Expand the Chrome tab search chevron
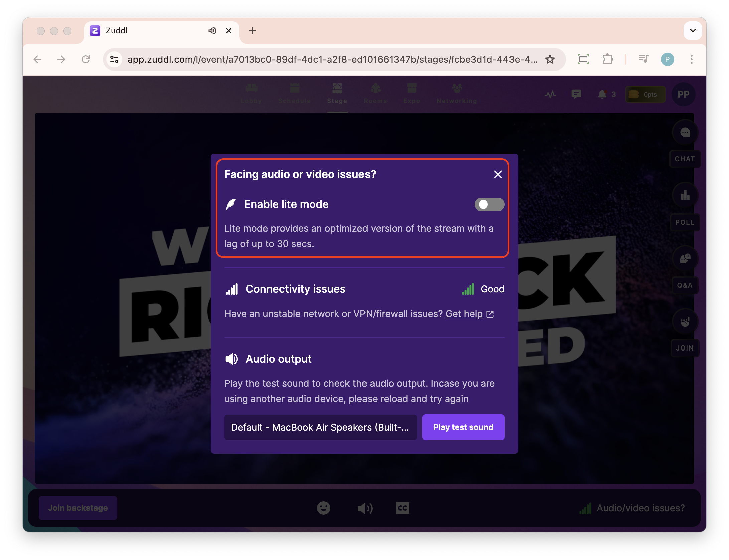 coord(693,31)
